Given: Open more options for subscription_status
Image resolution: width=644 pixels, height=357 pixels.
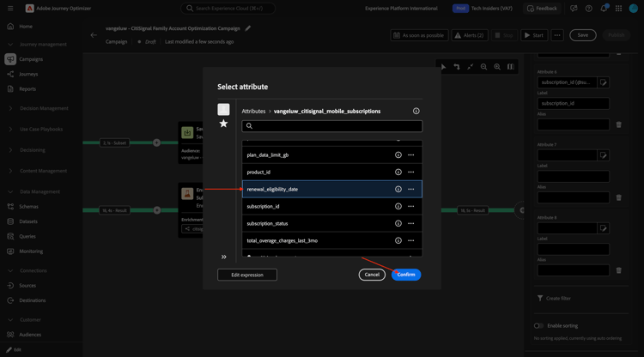Looking at the screenshot, I should point(411,224).
